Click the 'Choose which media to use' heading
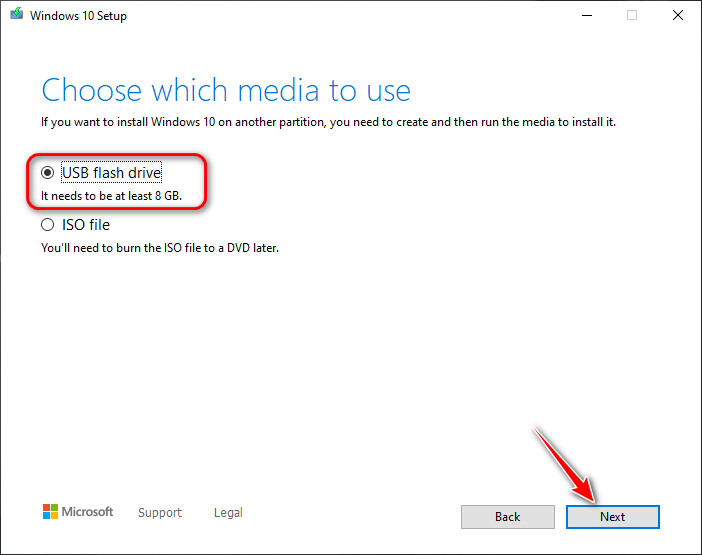 226,90
